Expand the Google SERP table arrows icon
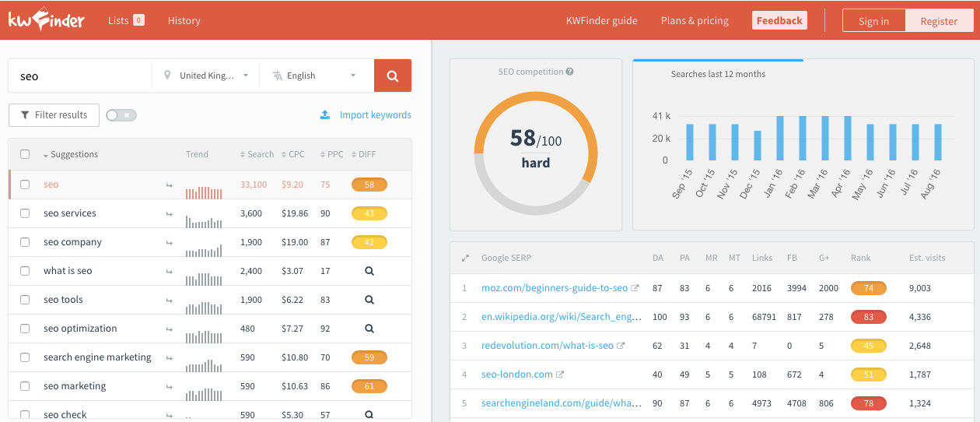The width and height of the screenshot is (980, 422). [465, 258]
